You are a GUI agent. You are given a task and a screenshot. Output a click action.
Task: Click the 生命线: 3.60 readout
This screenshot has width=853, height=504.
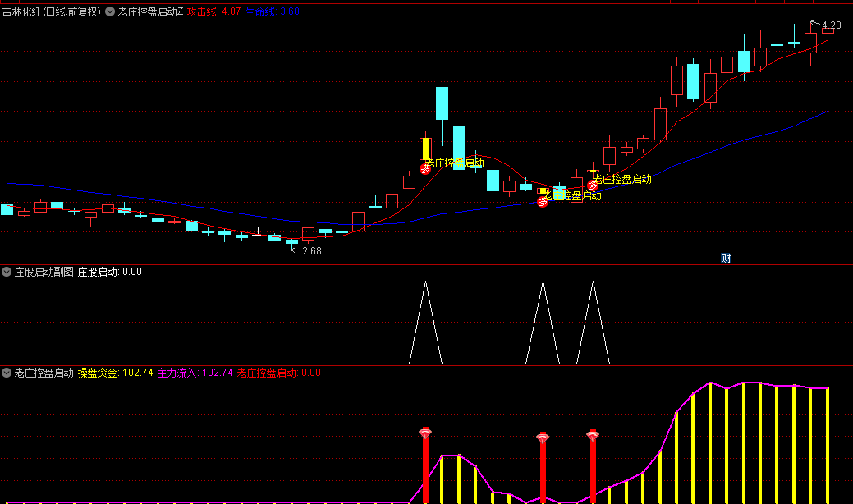pyautogui.click(x=272, y=11)
